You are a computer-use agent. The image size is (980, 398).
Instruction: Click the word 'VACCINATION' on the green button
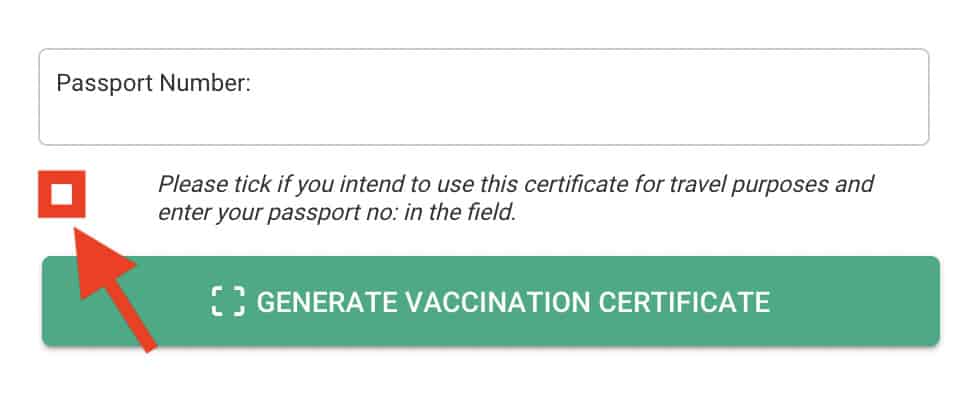pyautogui.click(x=498, y=302)
